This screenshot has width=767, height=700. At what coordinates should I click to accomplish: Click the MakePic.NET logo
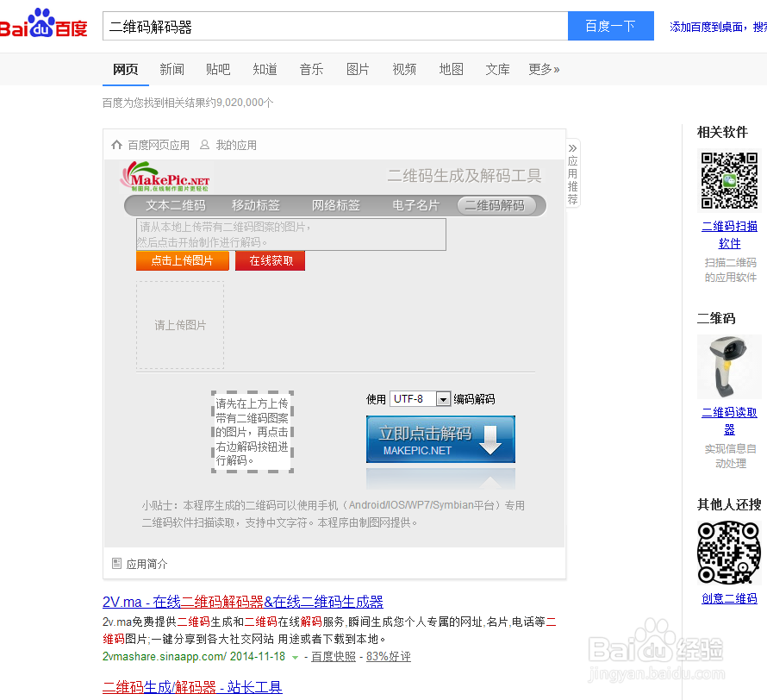coord(165,177)
